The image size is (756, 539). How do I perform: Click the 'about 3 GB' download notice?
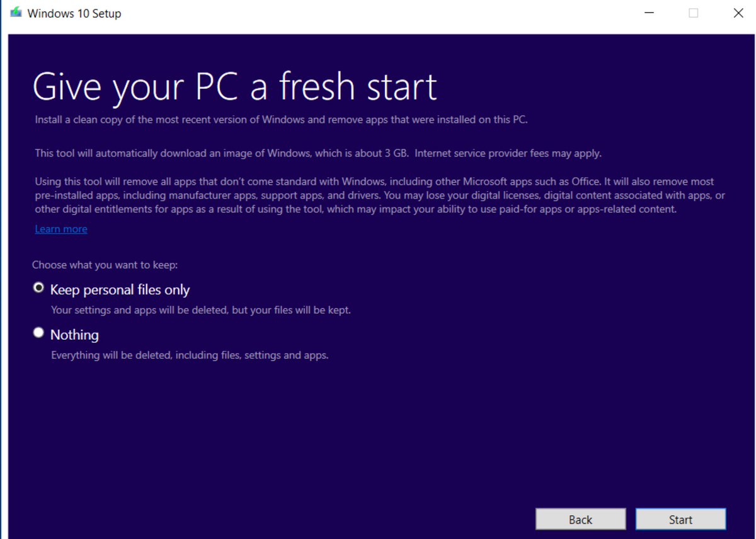coord(318,153)
